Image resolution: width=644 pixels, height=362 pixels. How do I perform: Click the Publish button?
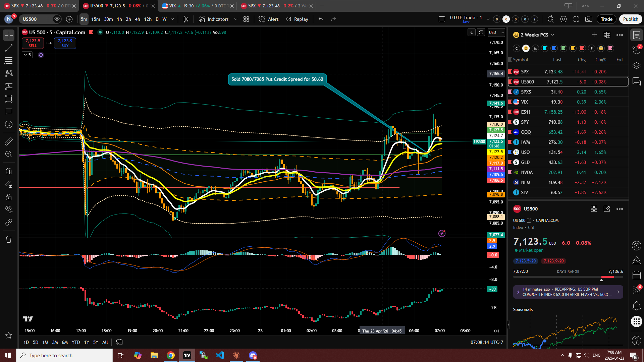630,19
